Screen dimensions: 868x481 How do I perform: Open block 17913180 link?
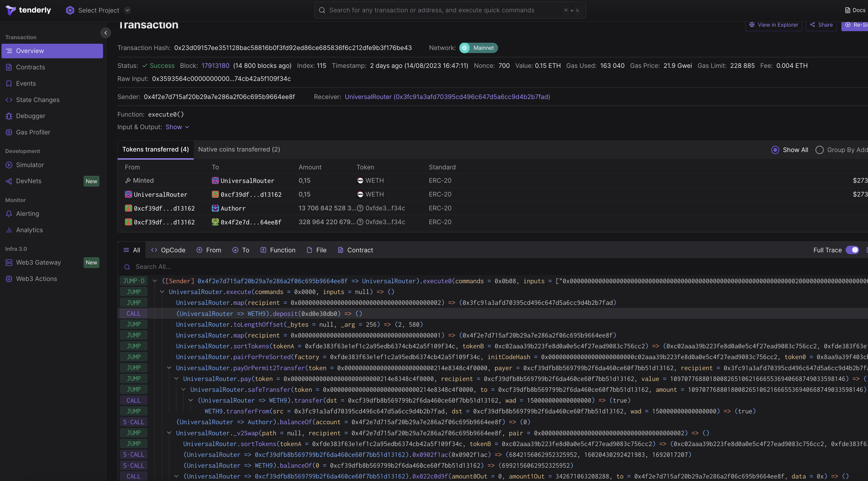click(215, 65)
